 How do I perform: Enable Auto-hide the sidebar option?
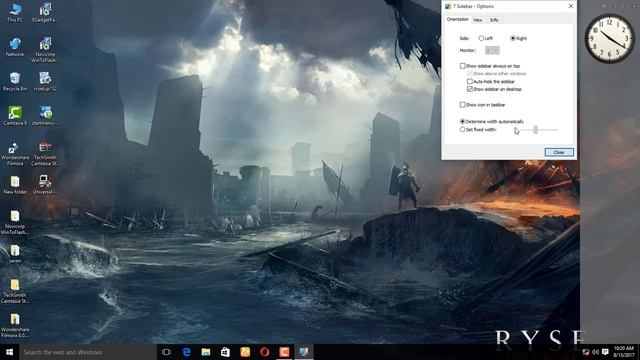click(470, 81)
